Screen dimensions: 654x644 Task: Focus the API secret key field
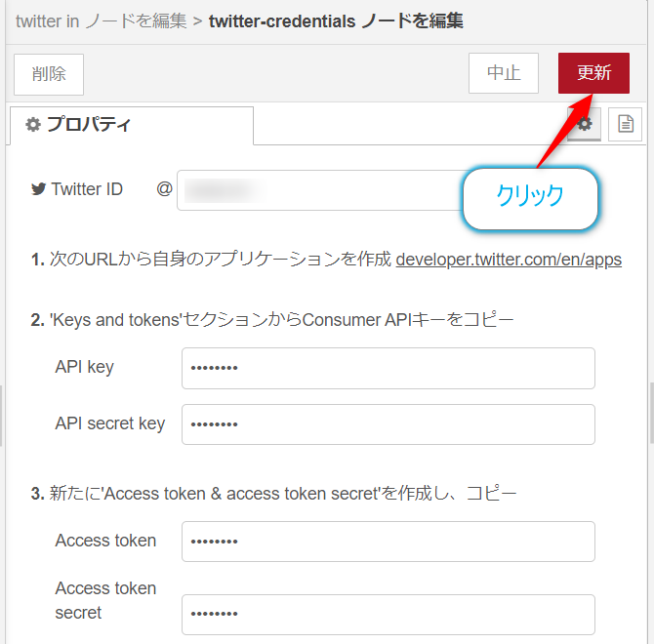pyautogui.click(x=388, y=424)
